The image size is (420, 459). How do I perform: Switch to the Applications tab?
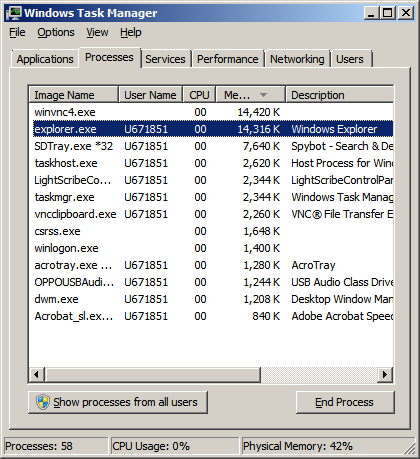pyautogui.click(x=45, y=59)
